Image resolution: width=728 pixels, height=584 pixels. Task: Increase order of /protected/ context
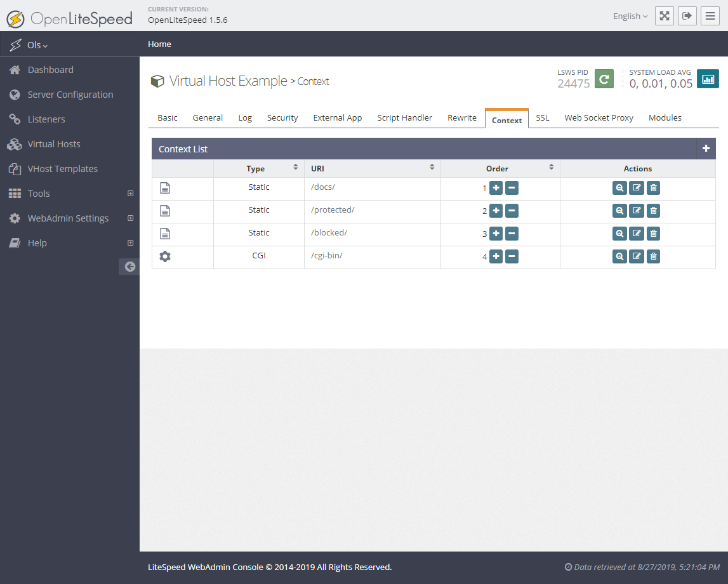click(496, 211)
